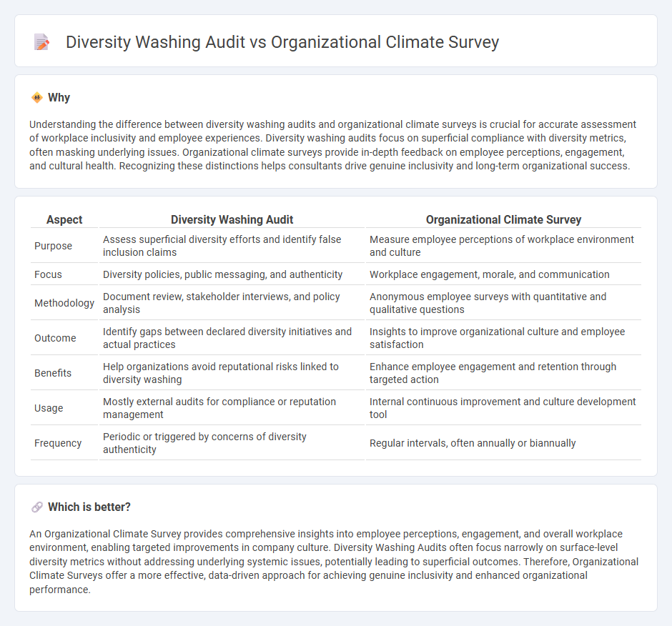
Task: Click the paragraph starting 'An Organizational Climate Survey provides'
Action: pos(334,562)
